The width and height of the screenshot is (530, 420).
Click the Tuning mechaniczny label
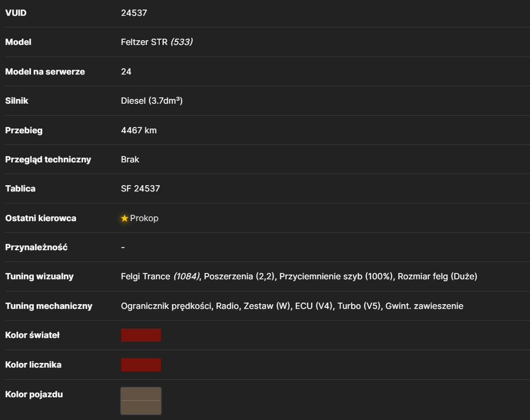(49, 306)
